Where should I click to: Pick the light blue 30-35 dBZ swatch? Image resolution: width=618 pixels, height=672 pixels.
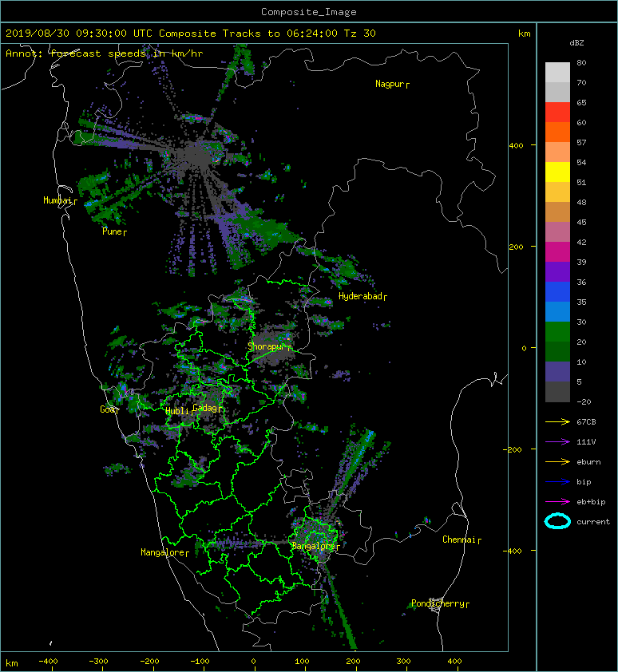pyautogui.click(x=557, y=311)
